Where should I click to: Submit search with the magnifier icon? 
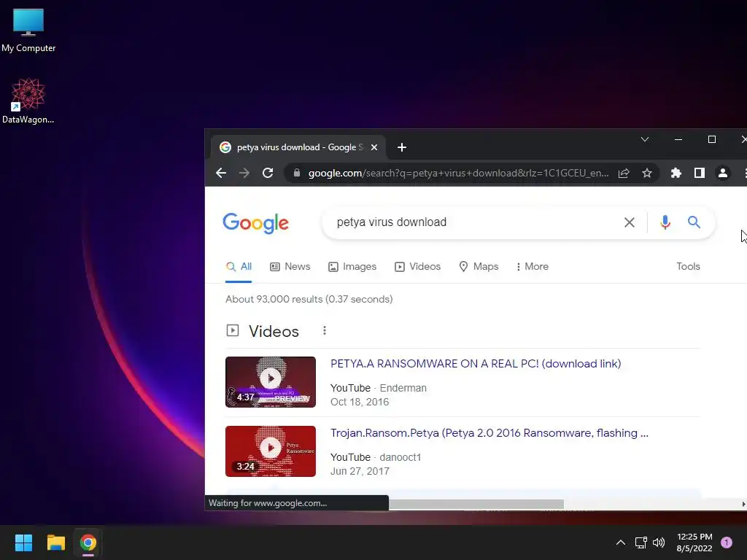(694, 222)
